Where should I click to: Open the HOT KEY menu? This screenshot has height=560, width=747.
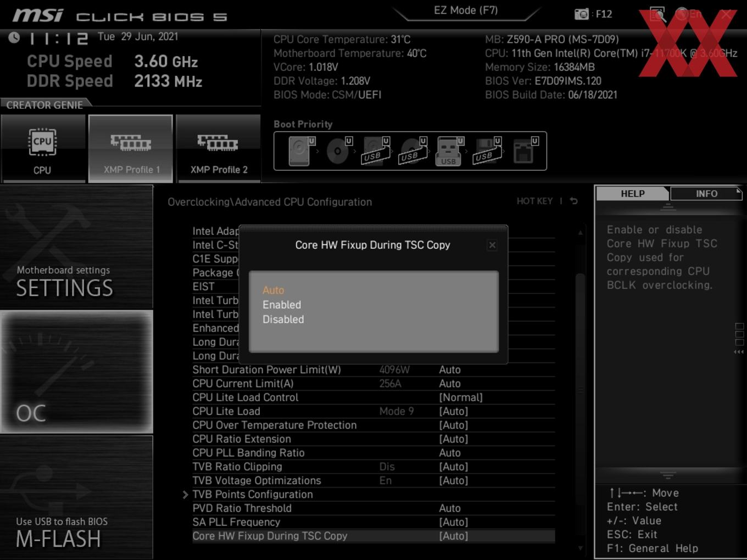534,201
